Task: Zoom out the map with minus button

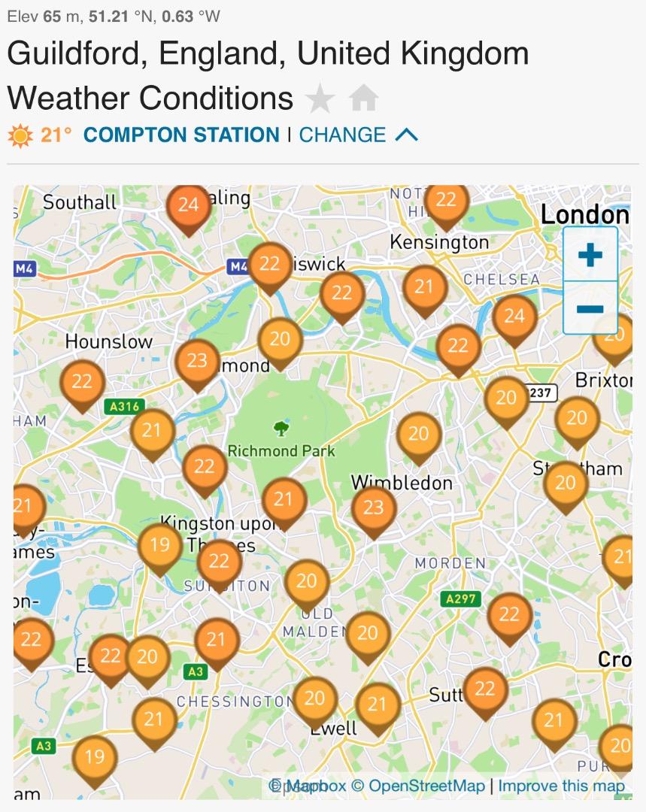Action: click(590, 309)
